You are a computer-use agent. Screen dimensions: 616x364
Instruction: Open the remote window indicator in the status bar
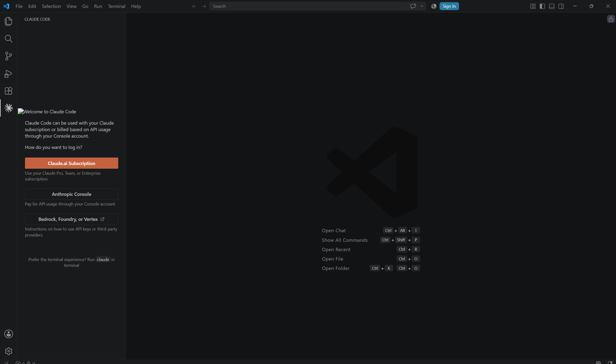pos(7,362)
